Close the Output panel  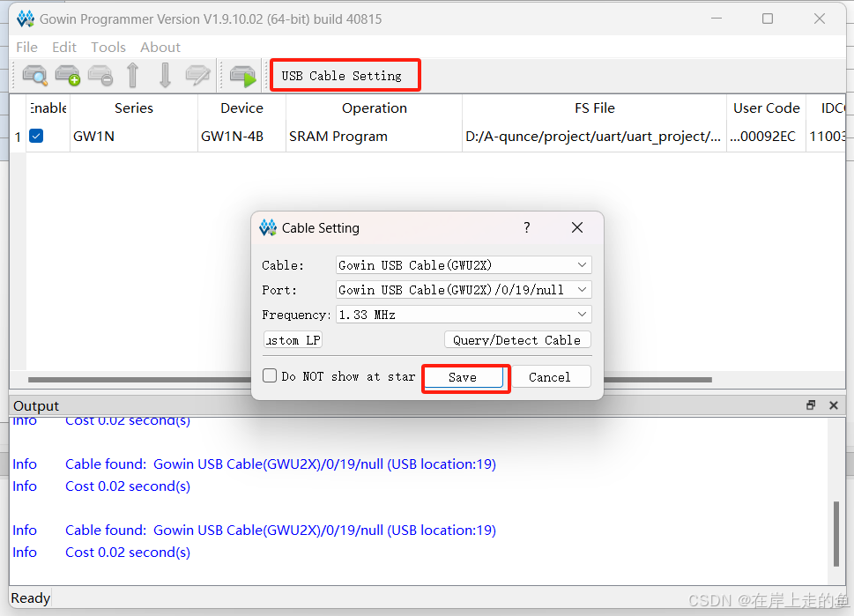pos(834,405)
